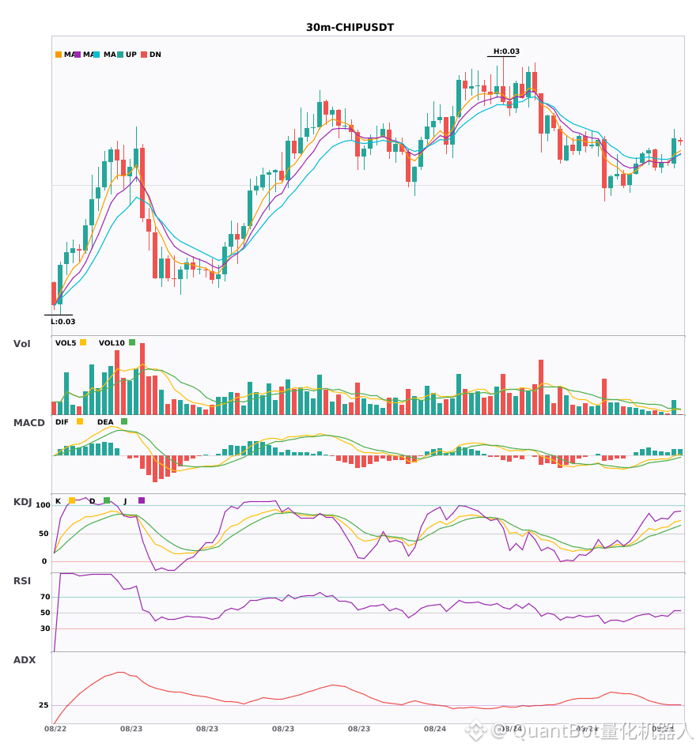Screen dimensions: 700x751
Task: Select the yellow K legend swatch
Action: (x=72, y=500)
